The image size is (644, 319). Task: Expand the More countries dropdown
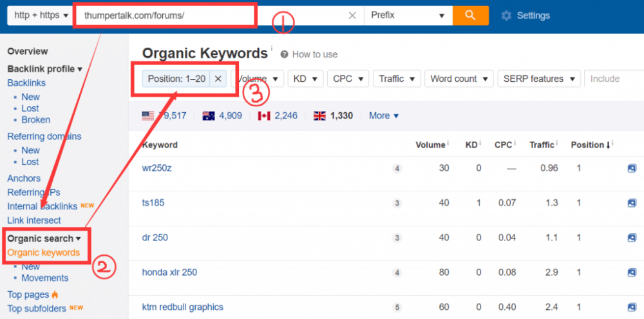click(384, 116)
